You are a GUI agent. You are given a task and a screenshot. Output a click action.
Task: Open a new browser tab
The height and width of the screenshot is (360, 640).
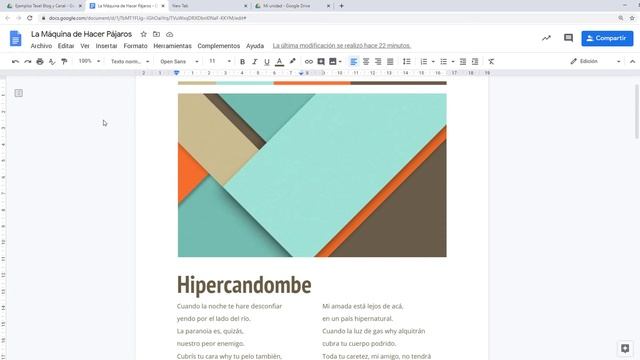341,6
